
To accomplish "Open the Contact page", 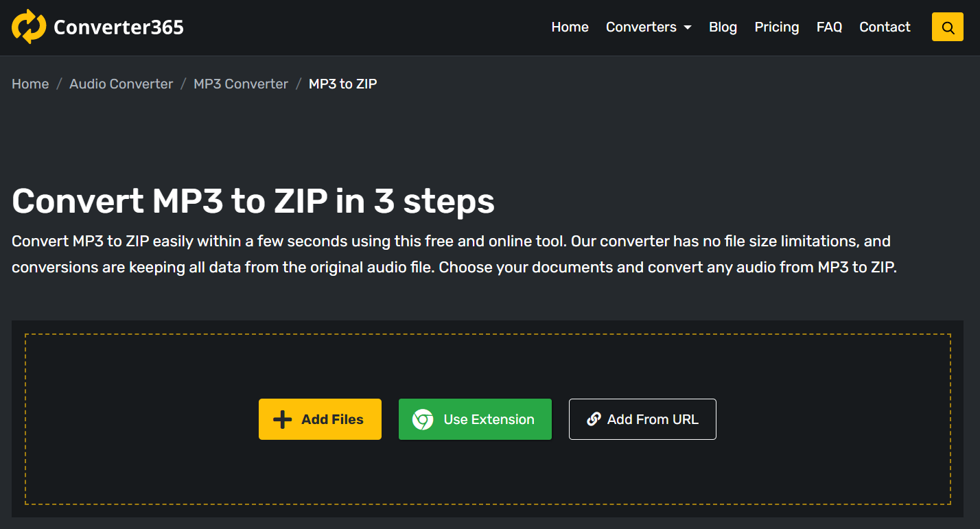I will coord(885,27).
